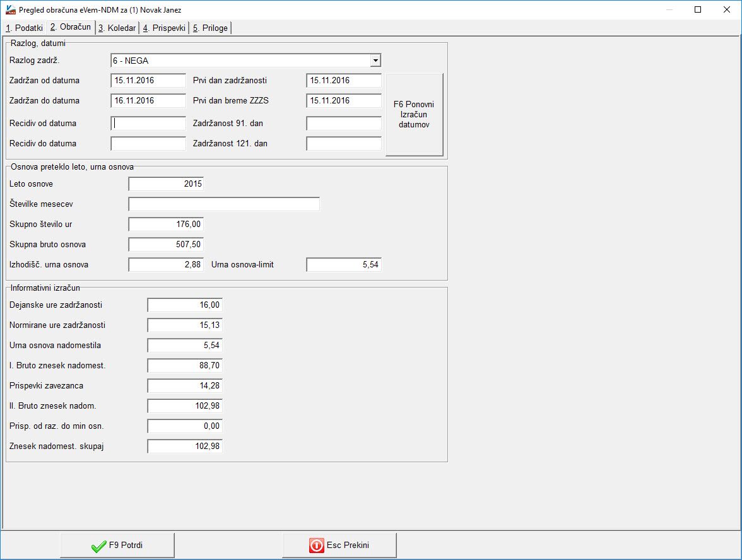
Task: Focus the Recidiv od datuma field
Action: 148,124
